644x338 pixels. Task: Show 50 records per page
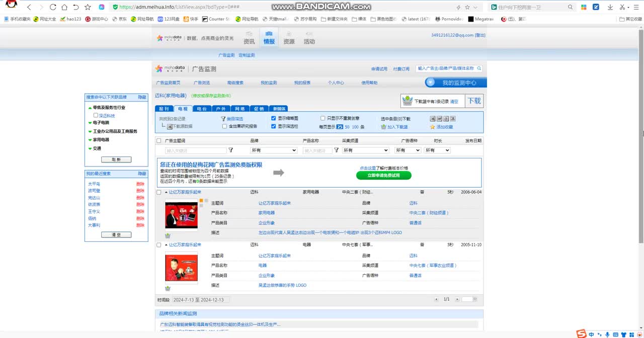pyautogui.click(x=347, y=127)
